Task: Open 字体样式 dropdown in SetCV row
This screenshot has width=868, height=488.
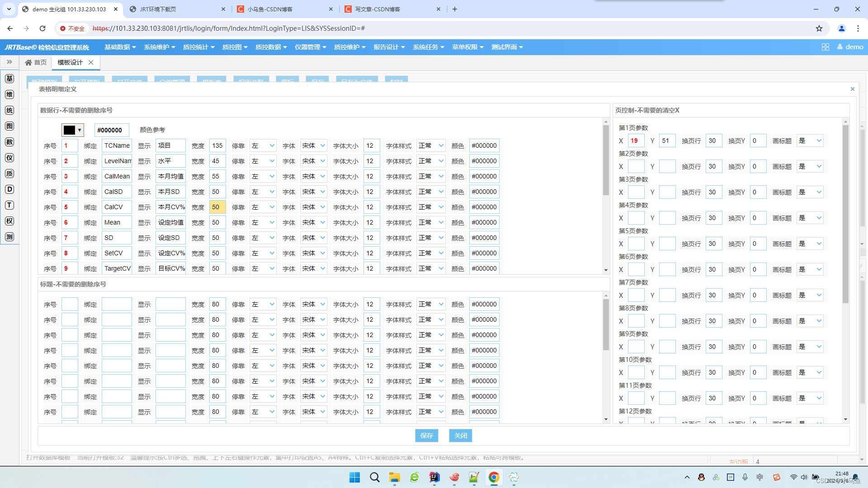Action: (431, 253)
